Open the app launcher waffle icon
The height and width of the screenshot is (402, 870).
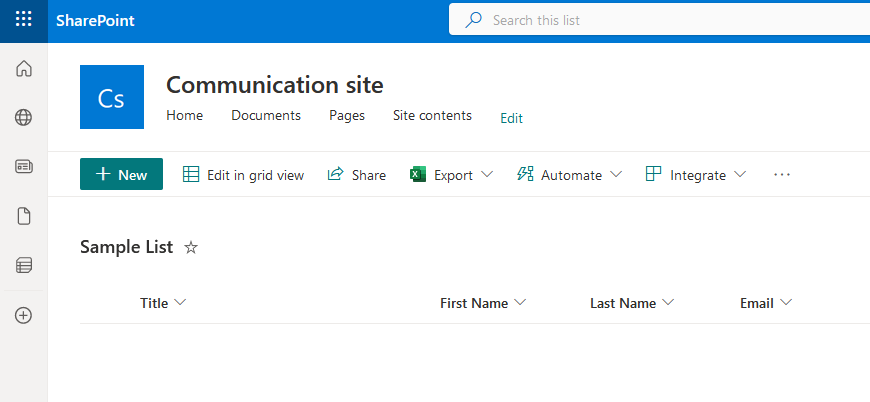point(23,20)
